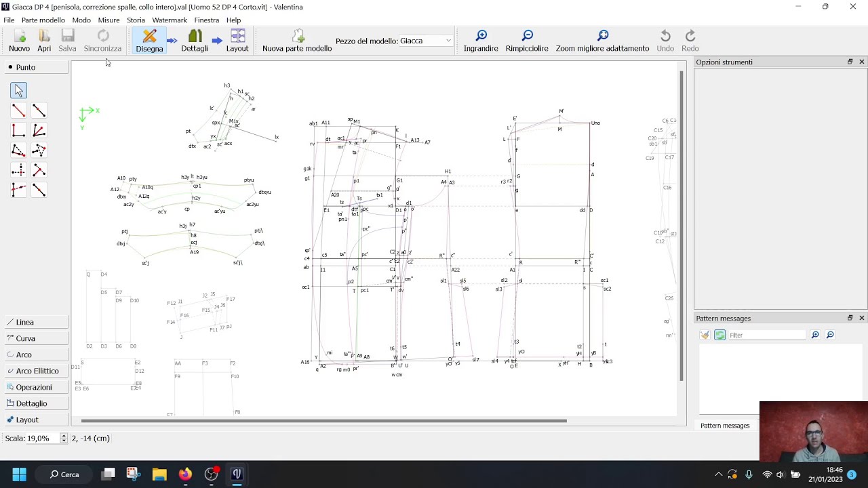Expand the Arco Ellittico tool group
868x488 pixels.
click(x=35, y=371)
